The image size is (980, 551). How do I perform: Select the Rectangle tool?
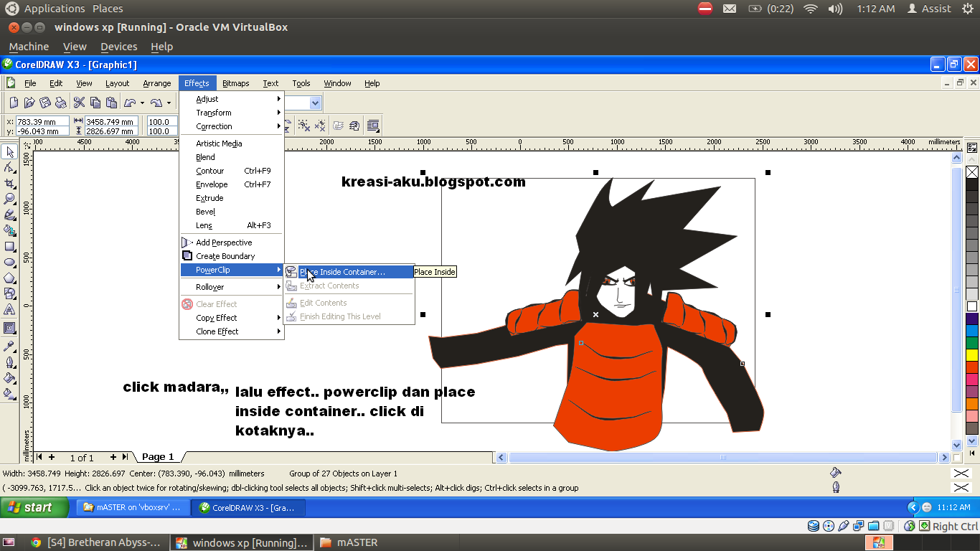10,246
